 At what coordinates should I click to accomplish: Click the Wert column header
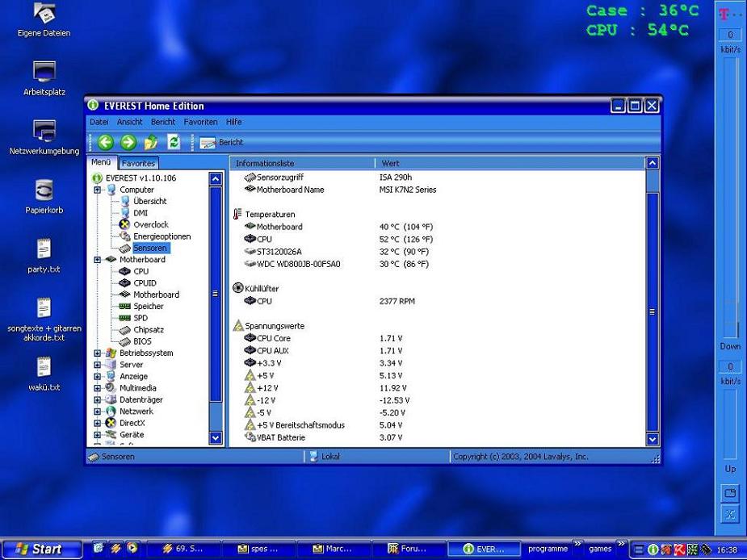[x=510, y=163]
